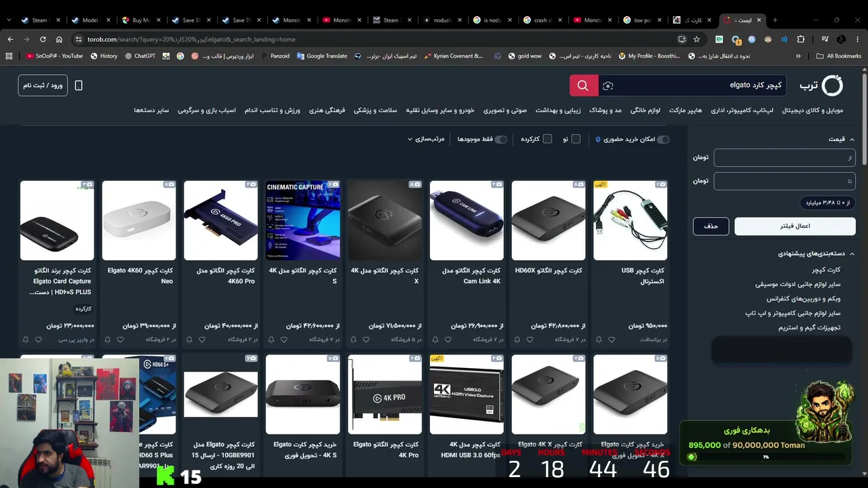
Task: Check the 'کارکرده' (used) checkbox
Action: [x=547, y=139]
